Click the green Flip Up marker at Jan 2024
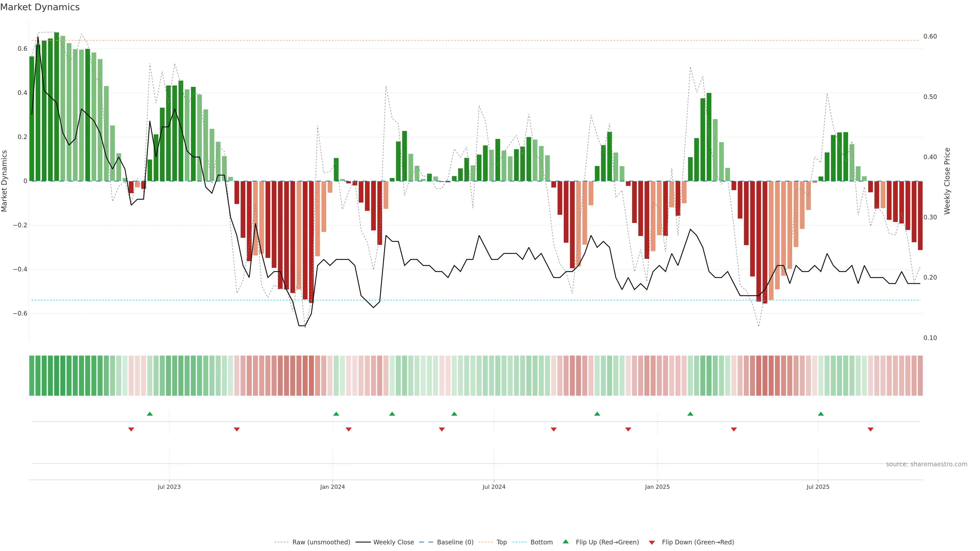Image resolution: width=980 pixels, height=551 pixels. pos(336,414)
